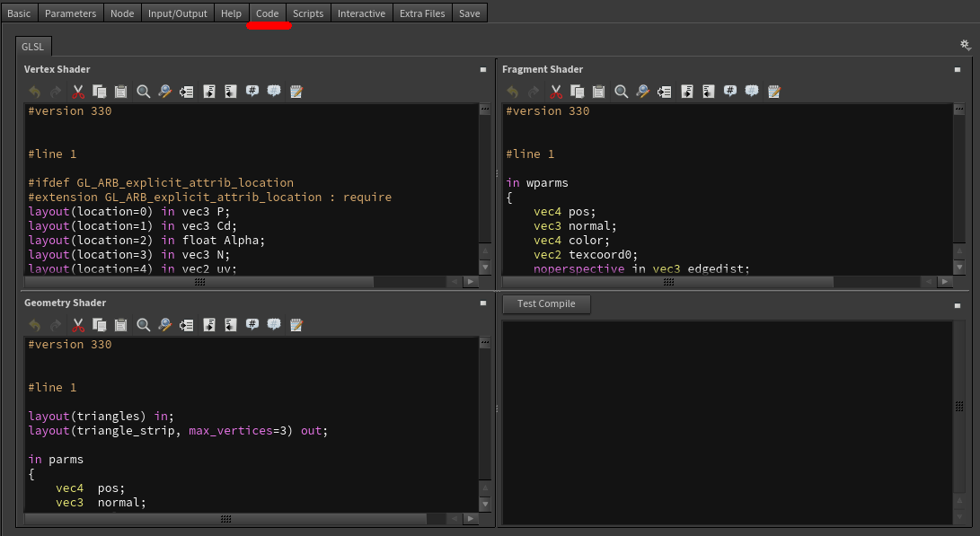Open Find in Vertex Shader editor
This screenshot has width=980, height=536.
point(143,92)
